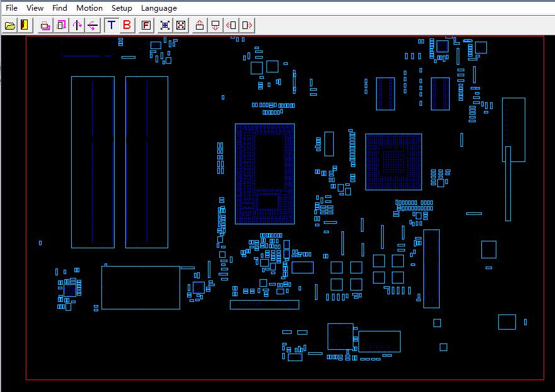Viewport: 555px width, 392px height.
Task: Click the open file folder icon
Action: [x=10, y=25]
